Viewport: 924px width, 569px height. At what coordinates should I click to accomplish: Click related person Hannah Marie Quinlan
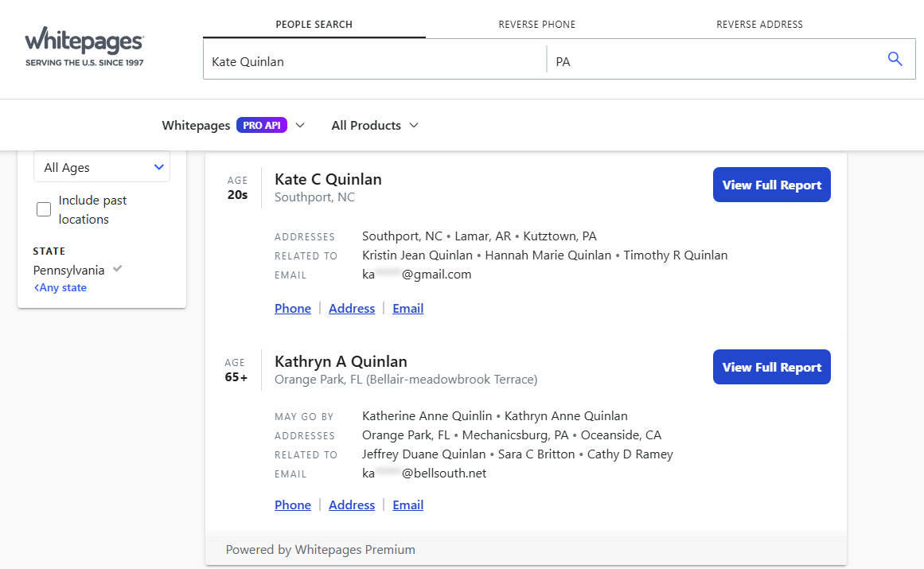[x=548, y=255]
